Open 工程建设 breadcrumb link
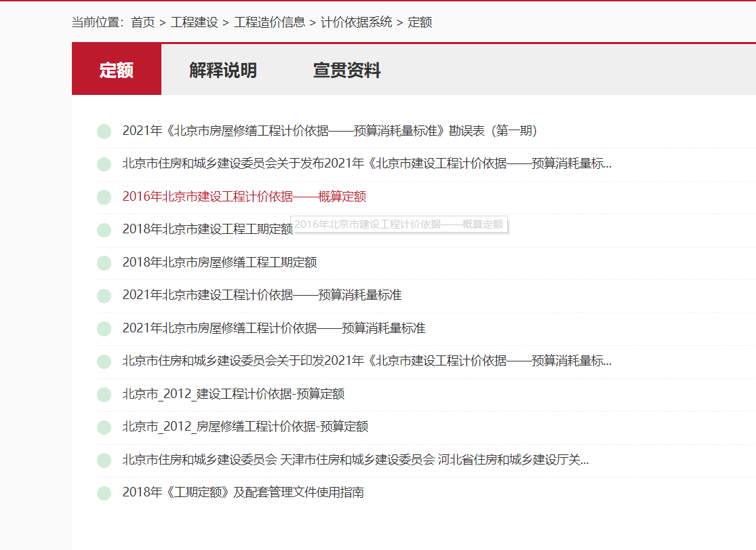Viewport: 756px width, 550px height. [195, 22]
